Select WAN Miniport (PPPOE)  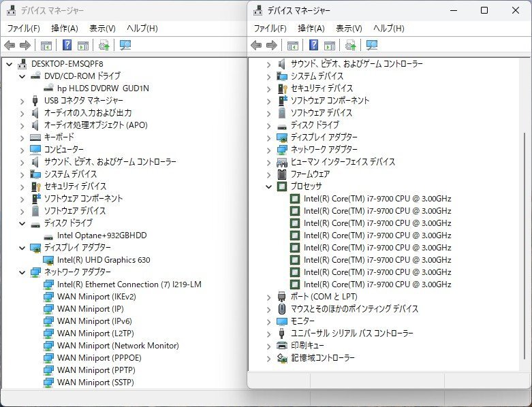click(x=99, y=358)
